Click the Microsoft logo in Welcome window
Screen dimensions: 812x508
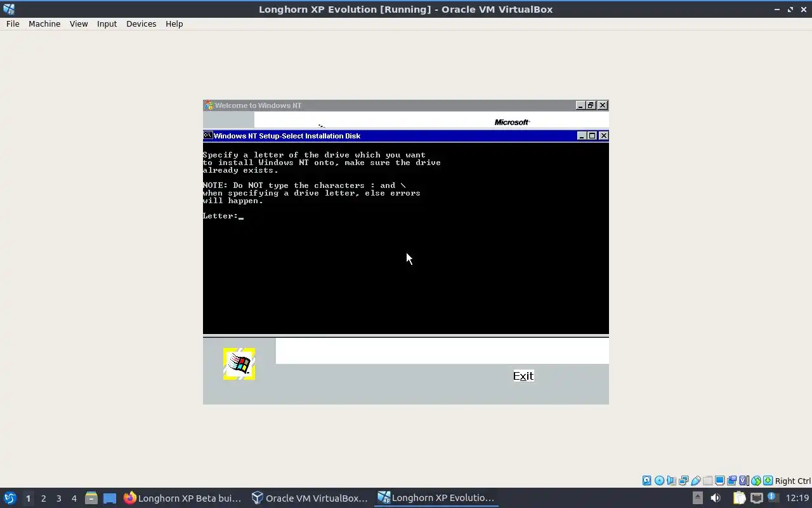[512, 122]
